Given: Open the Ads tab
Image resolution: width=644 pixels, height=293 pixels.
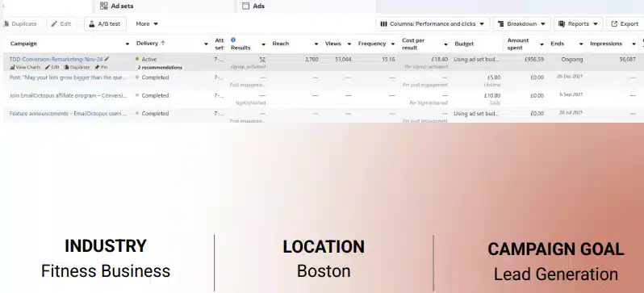Looking at the screenshot, I should coord(307,6).
